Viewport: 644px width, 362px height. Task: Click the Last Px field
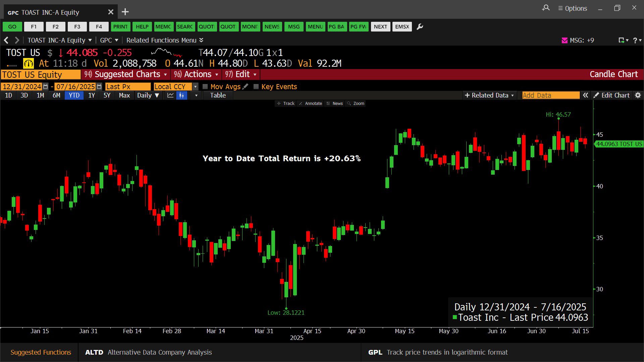tap(128, 86)
